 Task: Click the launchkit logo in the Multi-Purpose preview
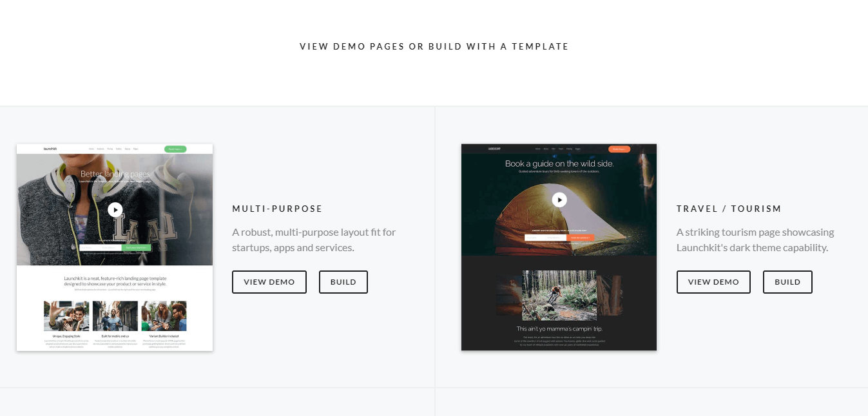click(50, 149)
